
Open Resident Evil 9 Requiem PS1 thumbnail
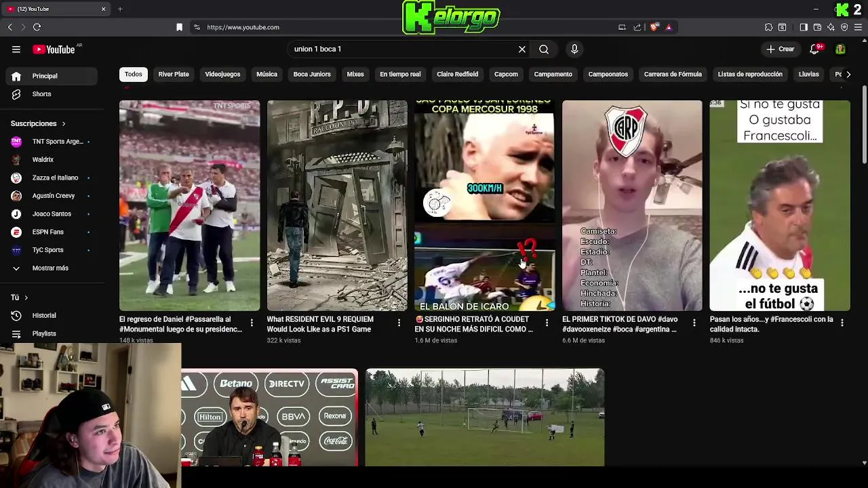click(337, 205)
